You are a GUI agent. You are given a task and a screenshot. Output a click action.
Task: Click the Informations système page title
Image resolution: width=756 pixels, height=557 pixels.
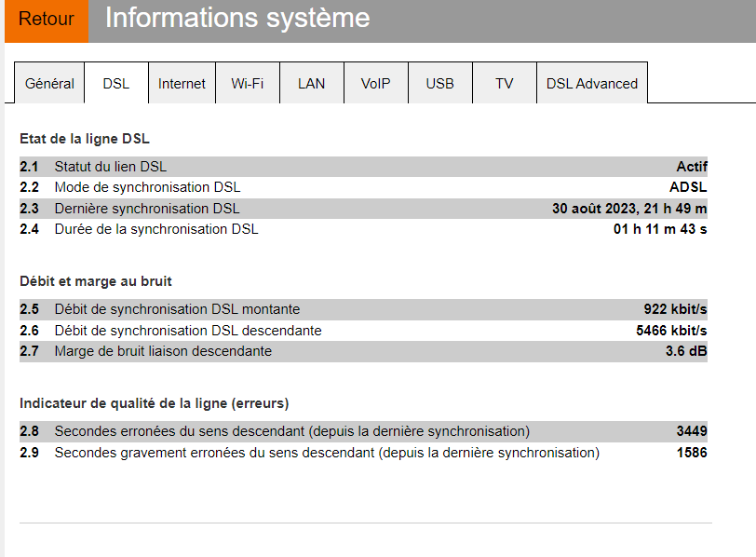237,18
